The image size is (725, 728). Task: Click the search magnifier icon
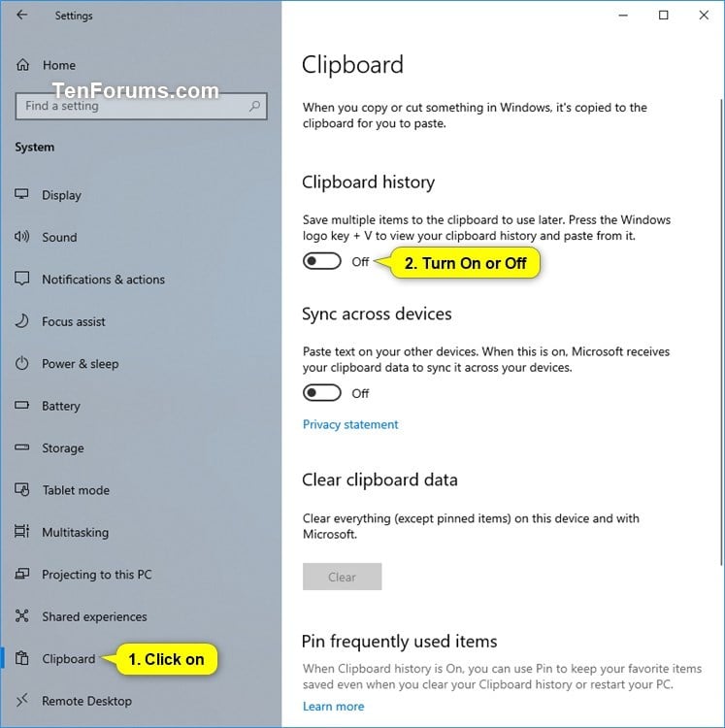click(254, 106)
